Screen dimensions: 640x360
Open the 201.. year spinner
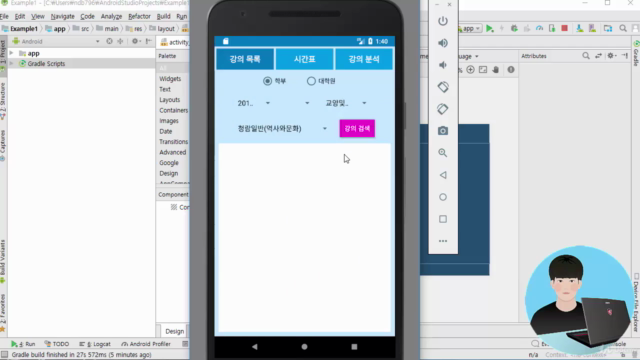(x=253, y=103)
